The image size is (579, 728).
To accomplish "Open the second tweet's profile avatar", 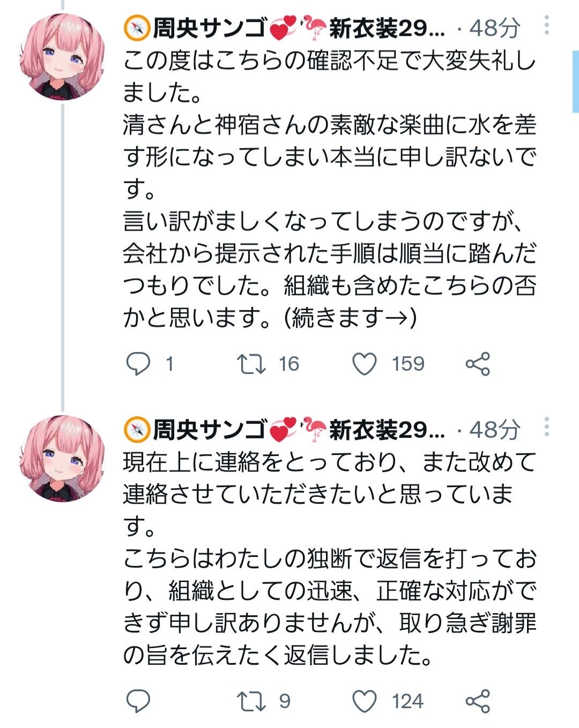I will click(x=62, y=459).
